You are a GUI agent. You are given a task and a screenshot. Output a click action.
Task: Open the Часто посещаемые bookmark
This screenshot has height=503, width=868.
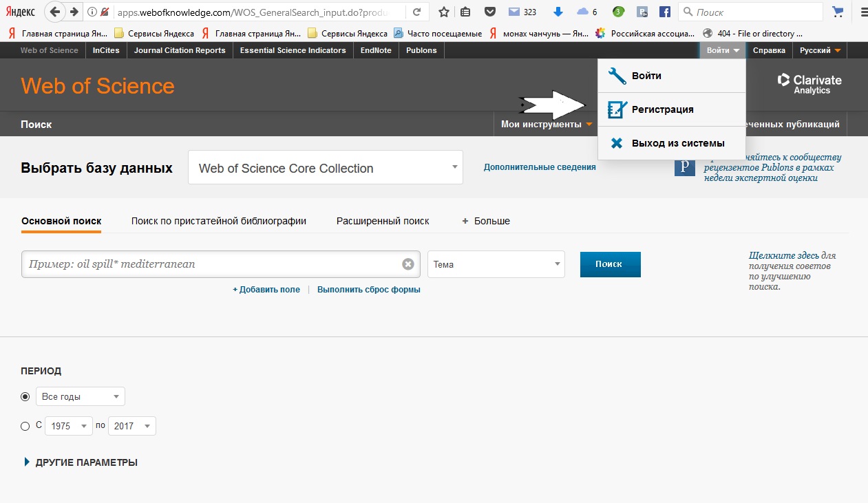(438, 33)
